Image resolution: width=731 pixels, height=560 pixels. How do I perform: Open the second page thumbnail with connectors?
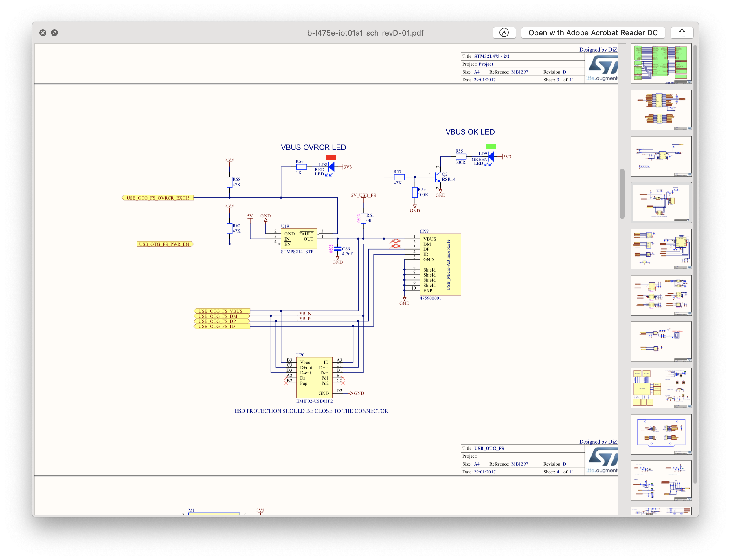click(661, 110)
